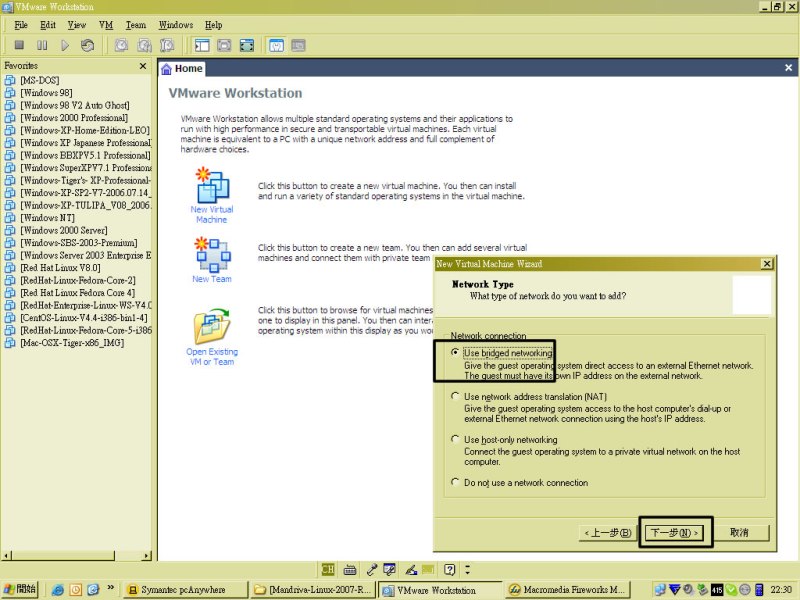Click the Suspend pause toolbar icon
Screen dimensions: 800x600
pyautogui.click(x=42, y=45)
